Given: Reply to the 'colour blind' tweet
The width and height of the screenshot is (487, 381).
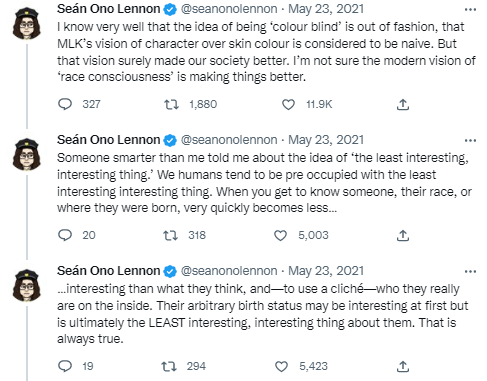Looking at the screenshot, I should coord(65,104).
